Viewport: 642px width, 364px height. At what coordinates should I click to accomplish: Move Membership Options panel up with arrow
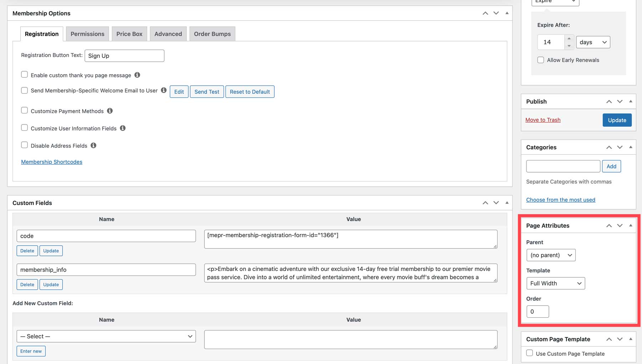(x=485, y=13)
